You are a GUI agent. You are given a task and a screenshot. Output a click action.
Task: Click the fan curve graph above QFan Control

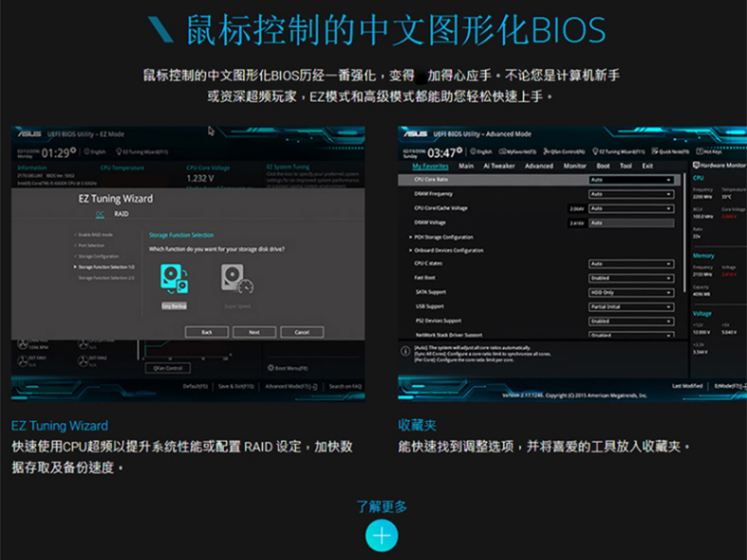coord(187,350)
